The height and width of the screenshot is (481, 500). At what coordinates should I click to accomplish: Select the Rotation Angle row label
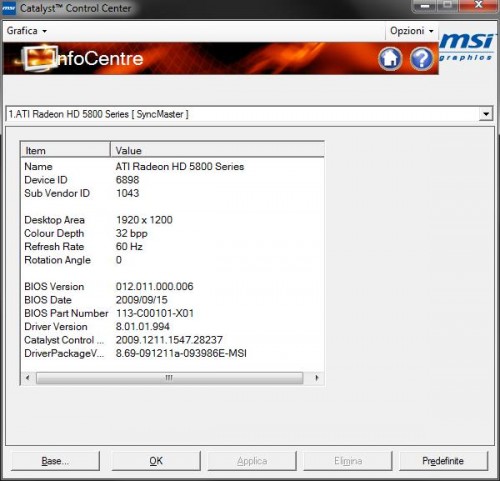57,260
